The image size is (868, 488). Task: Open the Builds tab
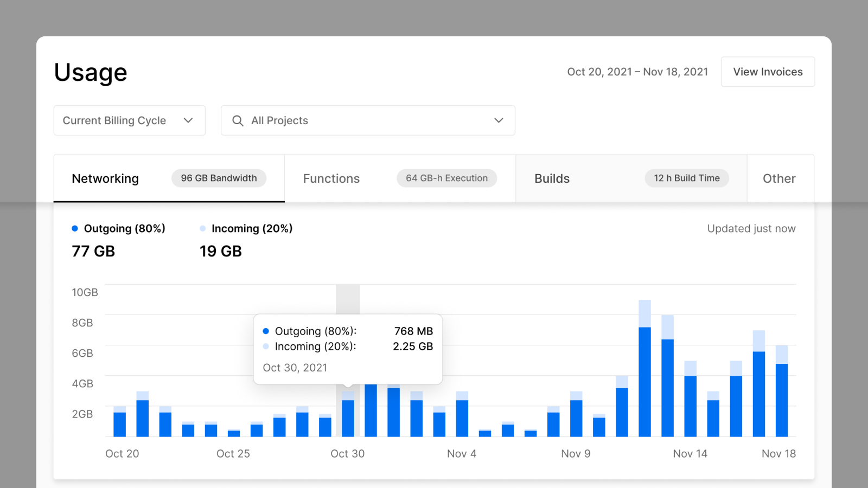click(x=552, y=178)
